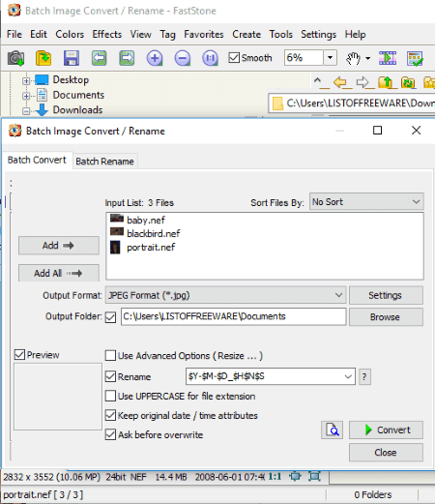This screenshot has height=504, width=435.
Task: Open the zoom percentage dropdown arrow
Action: point(330,58)
